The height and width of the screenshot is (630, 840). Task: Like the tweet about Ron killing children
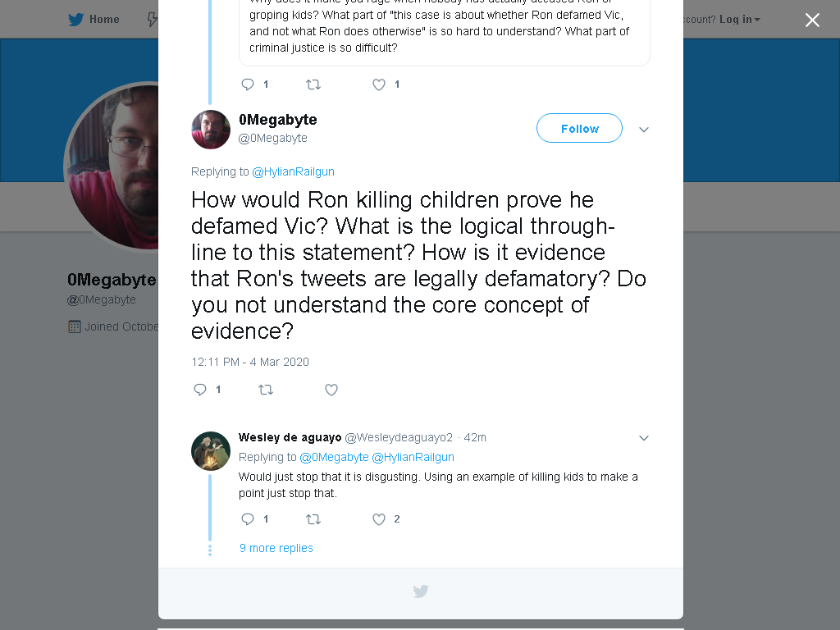tap(331, 390)
